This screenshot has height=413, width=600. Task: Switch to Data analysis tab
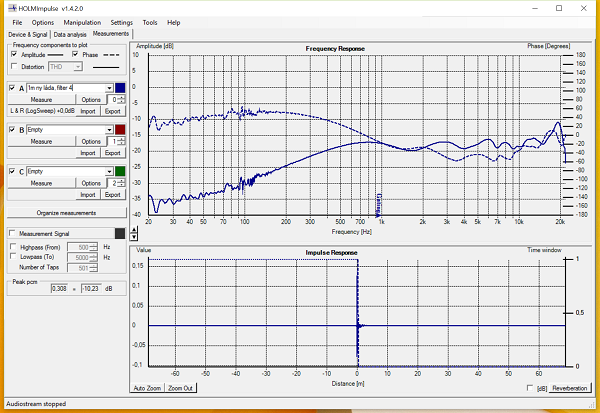point(70,34)
